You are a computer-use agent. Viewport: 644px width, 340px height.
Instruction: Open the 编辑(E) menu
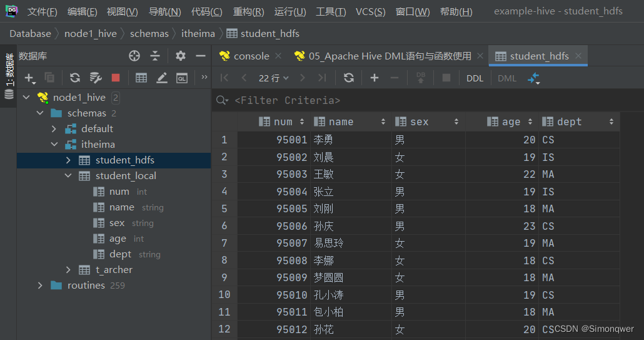[82, 12]
